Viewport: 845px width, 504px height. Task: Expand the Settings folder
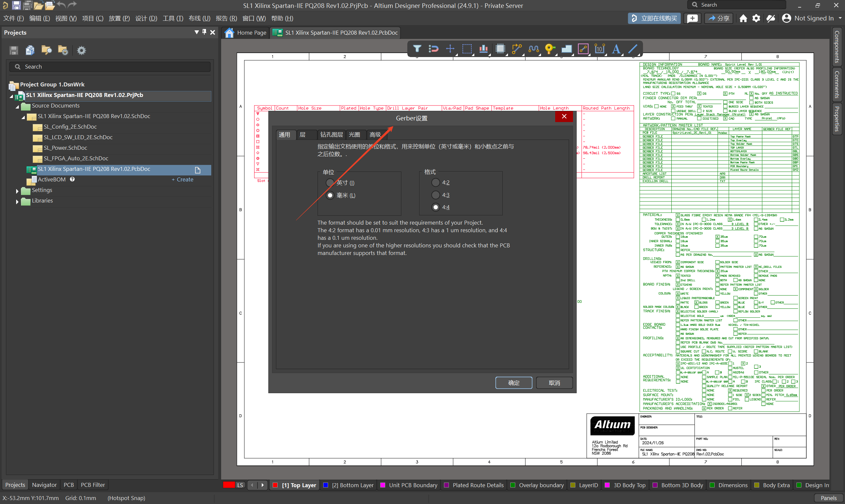pyautogui.click(x=17, y=191)
